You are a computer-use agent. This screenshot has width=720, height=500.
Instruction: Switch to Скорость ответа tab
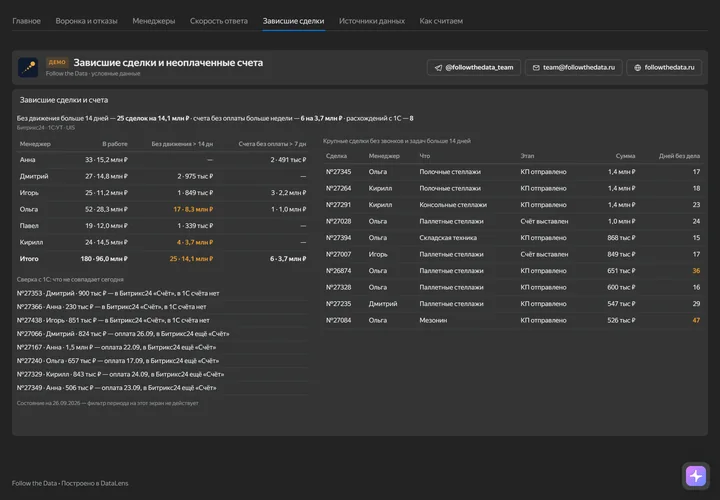click(219, 21)
